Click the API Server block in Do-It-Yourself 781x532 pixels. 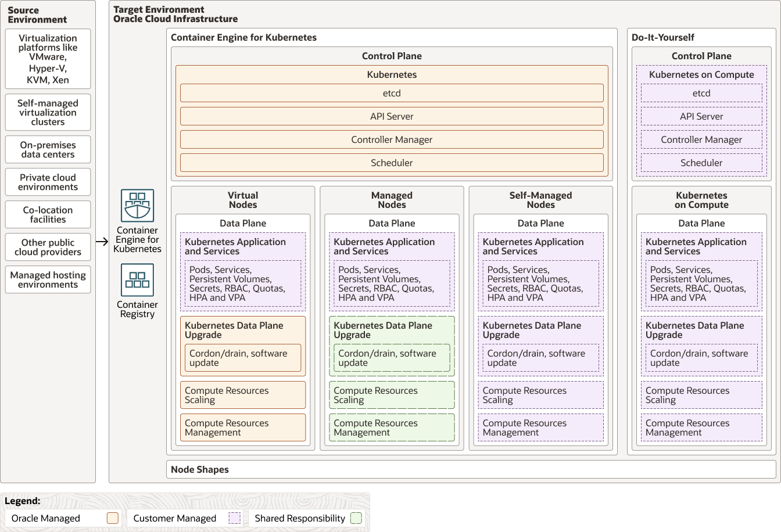701,116
